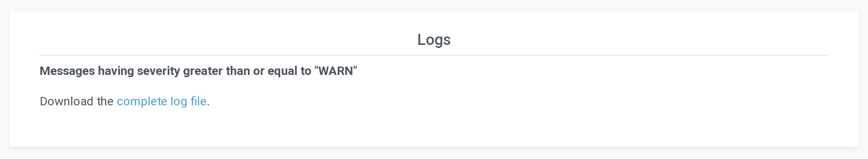Click the "Download the" text
The image size is (868, 159).
[77, 101]
